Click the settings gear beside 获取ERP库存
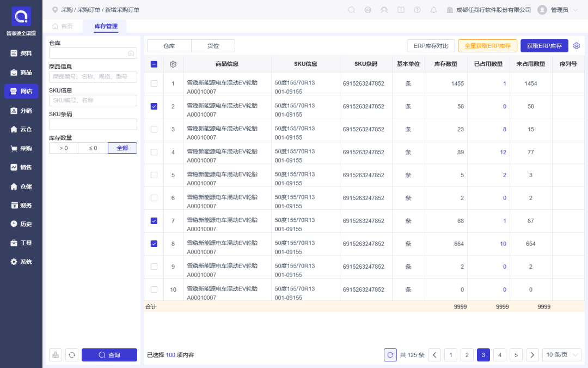This screenshot has height=368, width=588. (577, 46)
